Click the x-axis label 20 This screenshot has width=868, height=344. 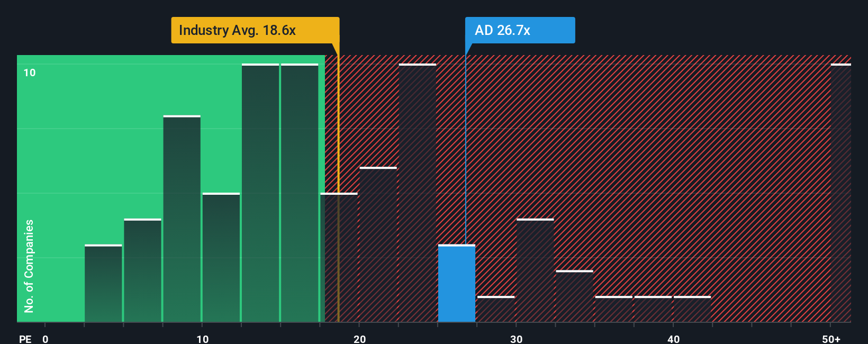359,339
